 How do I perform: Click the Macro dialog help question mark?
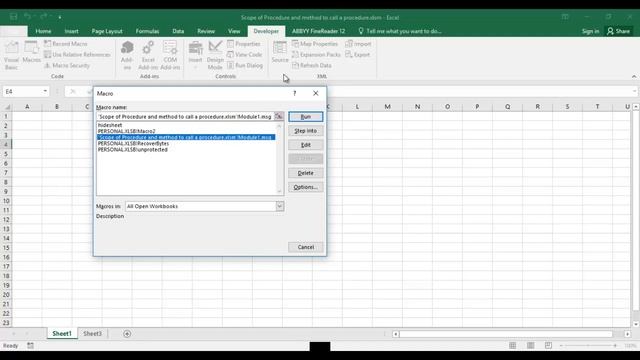click(x=294, y=93)
